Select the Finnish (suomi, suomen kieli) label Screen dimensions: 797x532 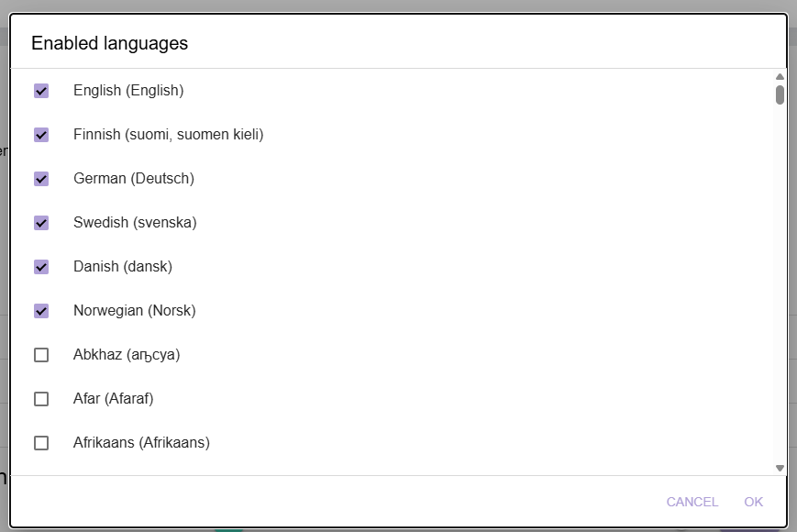coord(168,135)
